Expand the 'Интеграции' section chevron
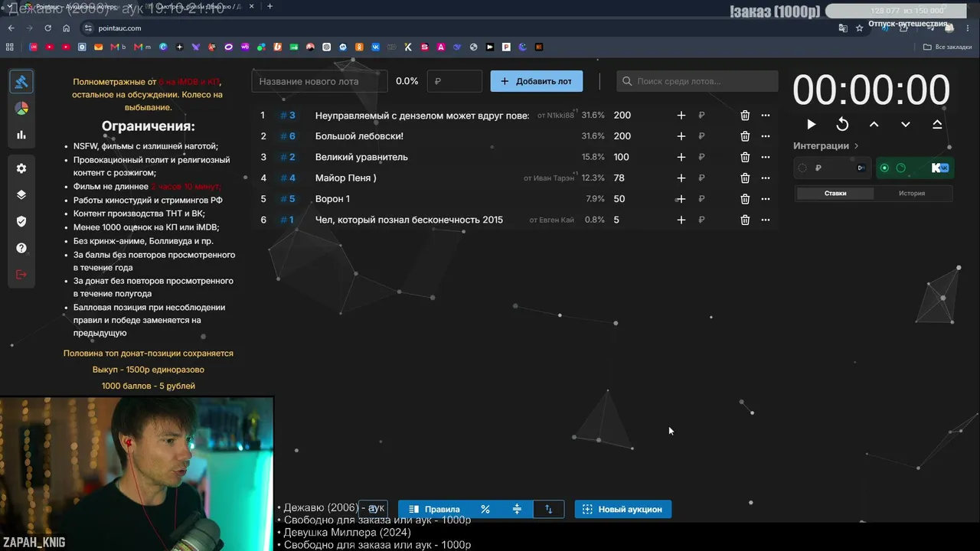Screen dimensions: 980x551 (x=857, y=146)
